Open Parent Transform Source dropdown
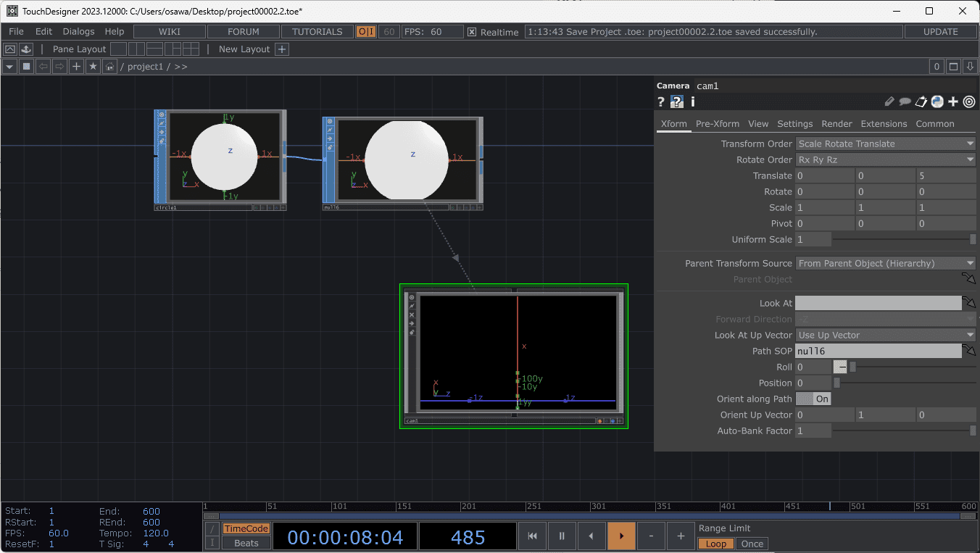 [x=886, y=263]
